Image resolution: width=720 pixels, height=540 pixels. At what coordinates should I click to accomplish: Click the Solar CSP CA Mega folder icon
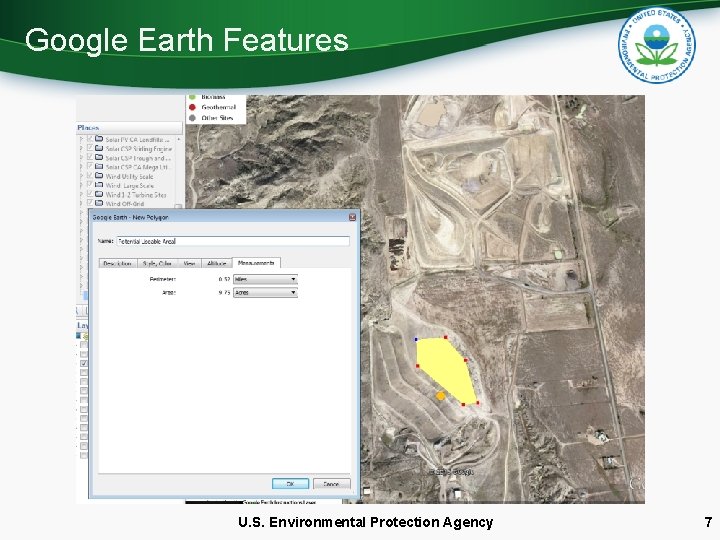point(99,166)
